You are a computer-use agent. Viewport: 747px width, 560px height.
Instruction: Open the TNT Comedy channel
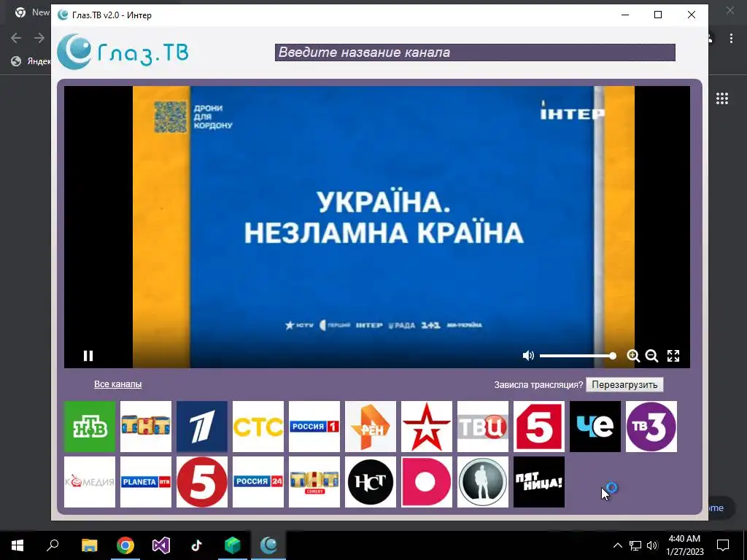(314, 482)
